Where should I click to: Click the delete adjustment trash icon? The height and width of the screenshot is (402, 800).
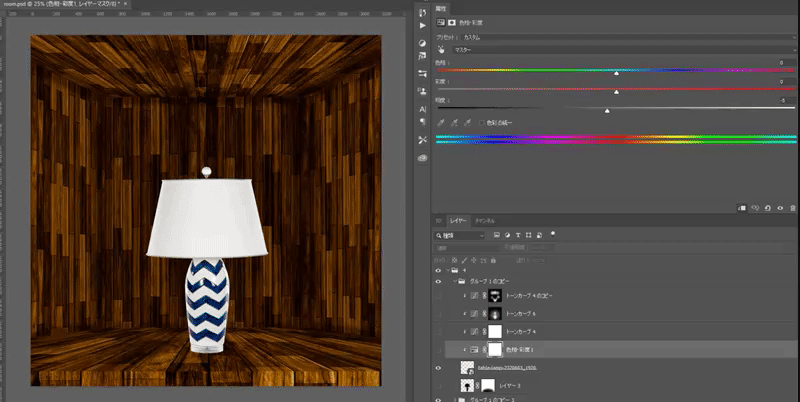pos(790,208)
